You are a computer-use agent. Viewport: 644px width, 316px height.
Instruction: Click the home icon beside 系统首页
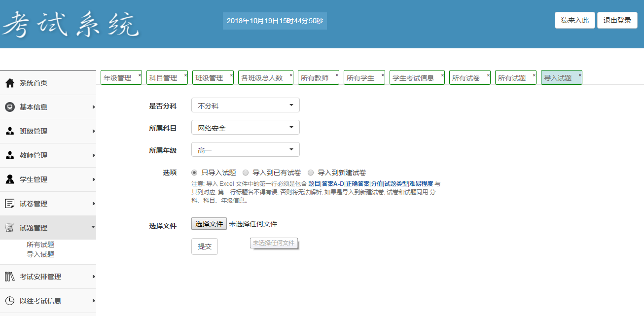pyautogui.click(x=10, y=83)
